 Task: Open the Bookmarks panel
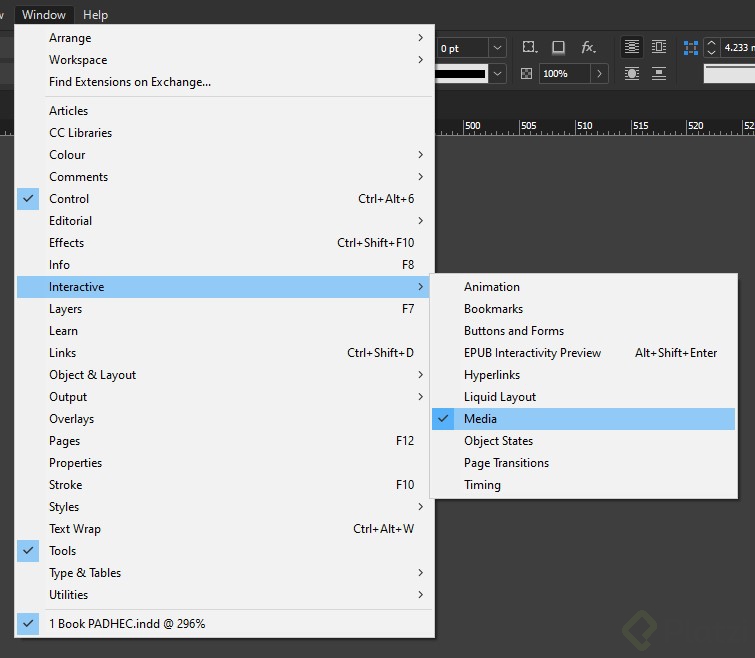(x=584, y=309)
